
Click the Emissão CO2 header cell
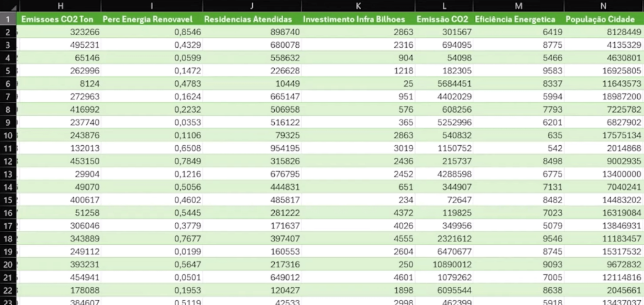[x=444, y=19]
